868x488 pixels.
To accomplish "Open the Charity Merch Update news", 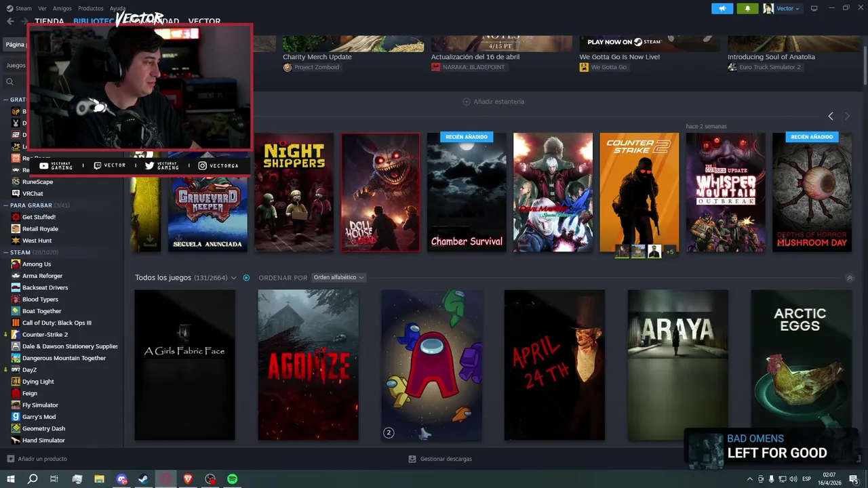I will 317,57.
